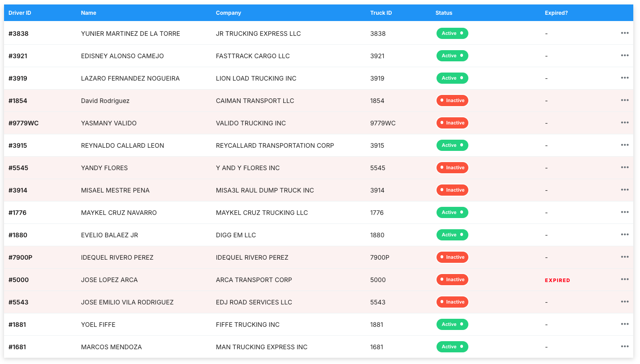The height and width of the screenshot is (364, 640).
Task: Open more options for MARCOS MENDOZA row
Action: (x=625, y=347)
